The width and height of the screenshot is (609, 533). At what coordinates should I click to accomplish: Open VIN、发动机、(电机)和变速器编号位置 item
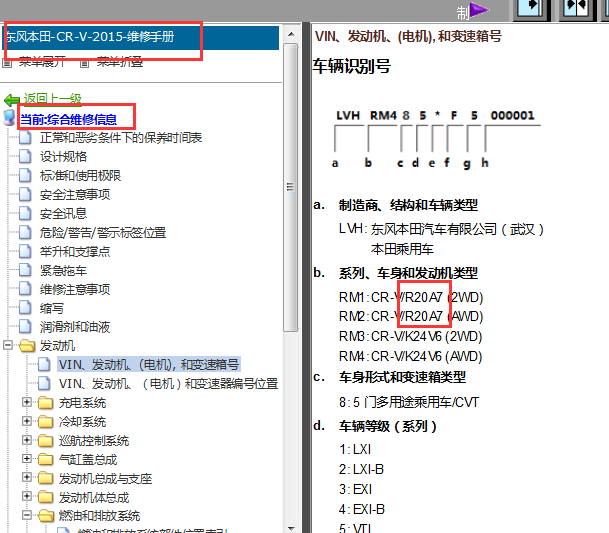pyautogui.click(x=168, y=384)
